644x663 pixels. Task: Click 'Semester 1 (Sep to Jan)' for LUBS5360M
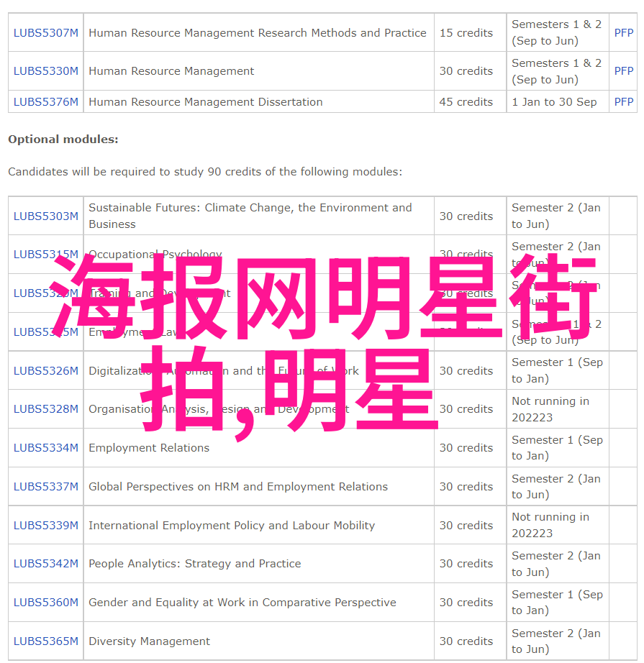(x=557, y=603)
